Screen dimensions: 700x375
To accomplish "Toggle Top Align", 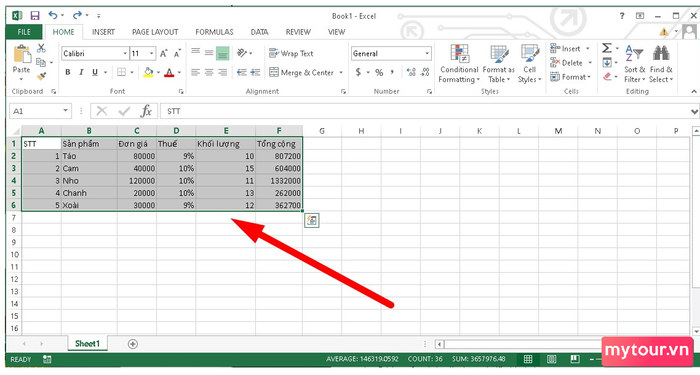I will tap(196, 53).
